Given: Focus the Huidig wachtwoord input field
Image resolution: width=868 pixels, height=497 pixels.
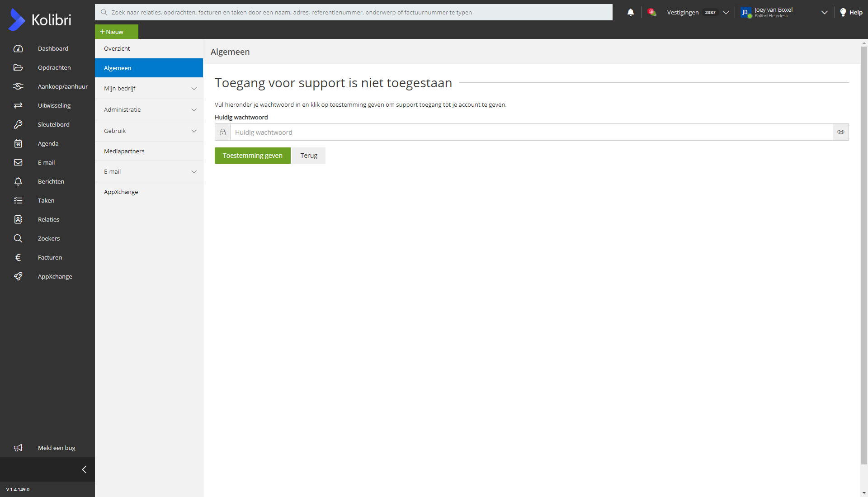Looking at the screenshot, I should (531, 132).
